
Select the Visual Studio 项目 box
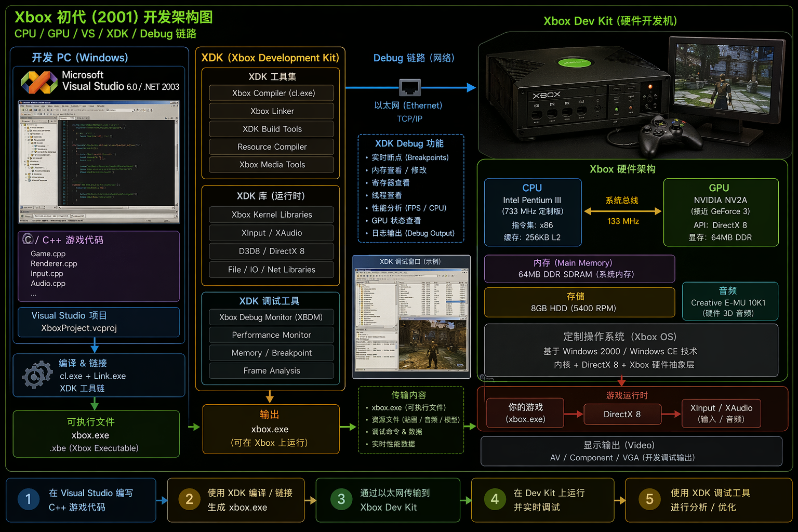[99, 322]
